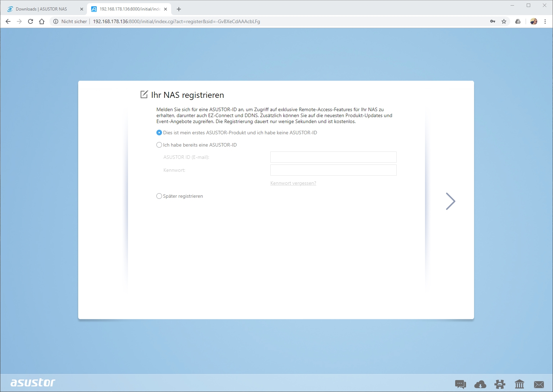Click the 'Ihr NAS registrieren' heading
Image resolution: width=553 pixels, height=392 pixels.
click(x=188, y=95)
